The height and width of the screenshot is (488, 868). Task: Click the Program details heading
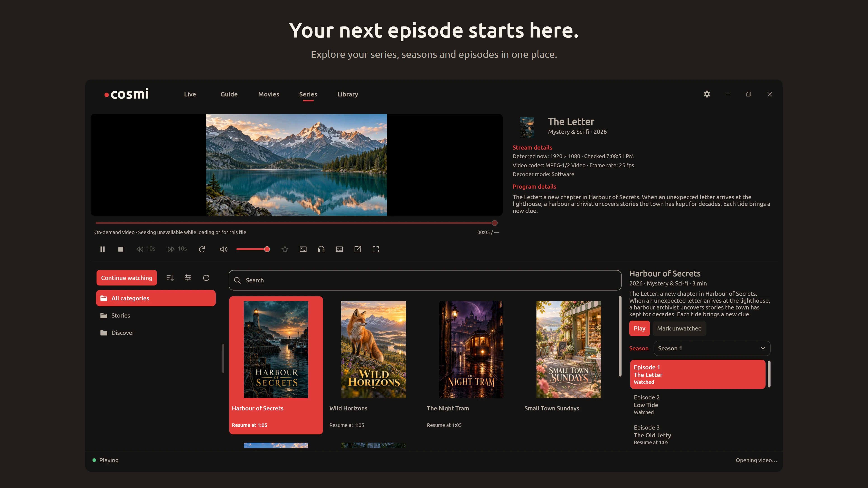click(x=534, y=187)
